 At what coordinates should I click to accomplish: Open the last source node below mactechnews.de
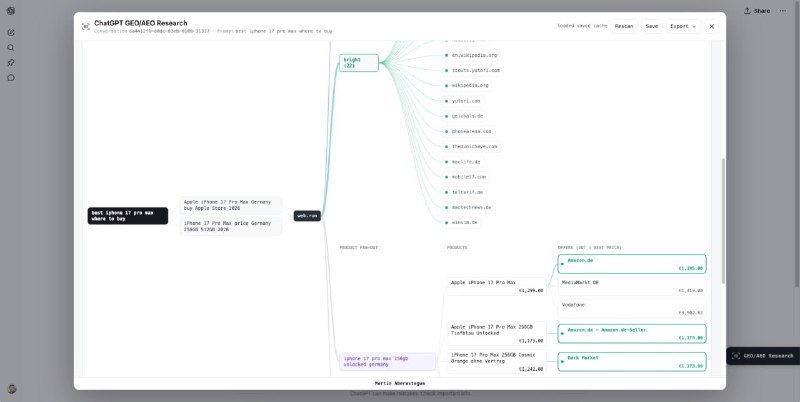(462, 223)
